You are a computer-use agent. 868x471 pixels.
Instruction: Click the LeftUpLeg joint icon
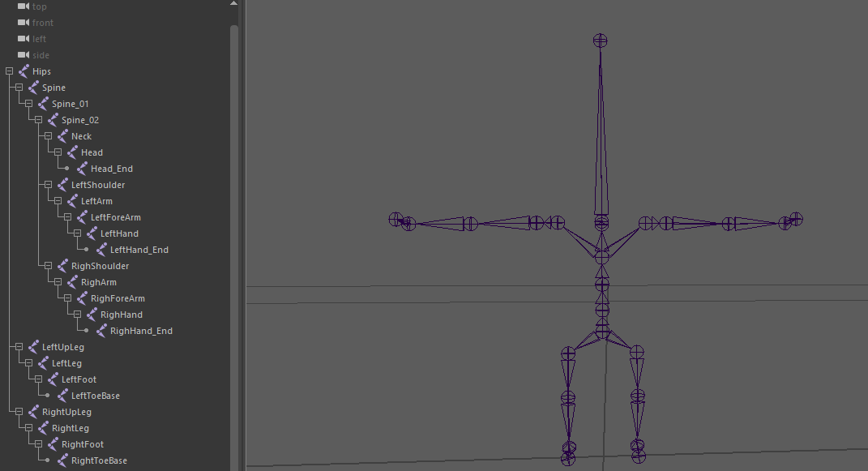(33, 347)
